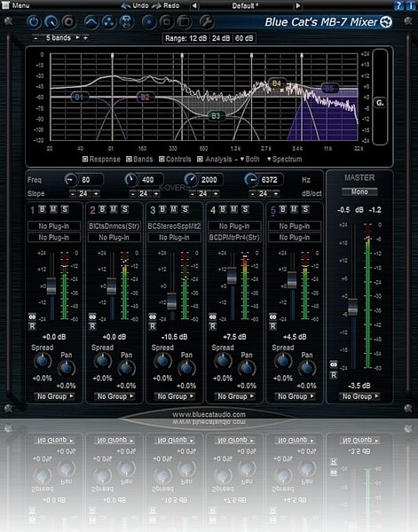Open the BCDPMtrPr4(Str) plug-in slot on band 4
Viewport: 418px width, 532px height.
[234, 237]
